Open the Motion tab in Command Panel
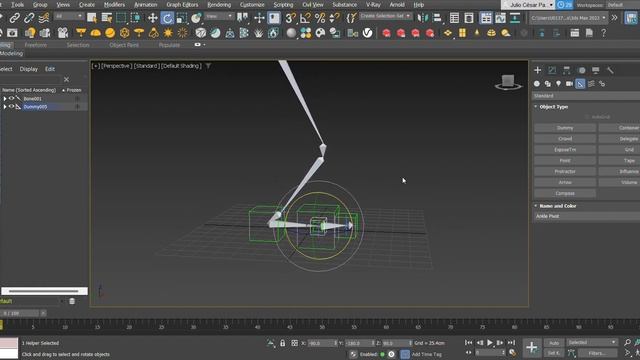 582,70
